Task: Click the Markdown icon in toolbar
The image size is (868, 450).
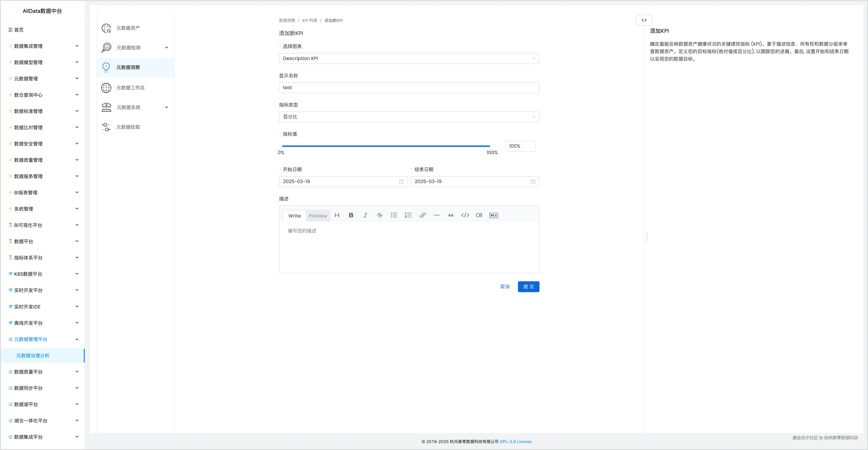Action: (x=493, y=215)
